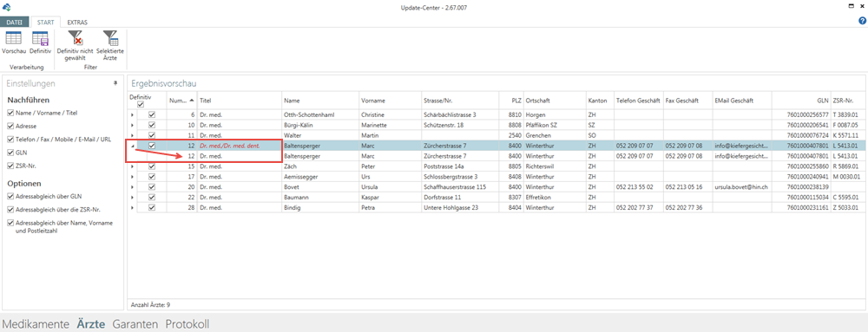Click the Pfäffikon SZ cell

point(555,126)
